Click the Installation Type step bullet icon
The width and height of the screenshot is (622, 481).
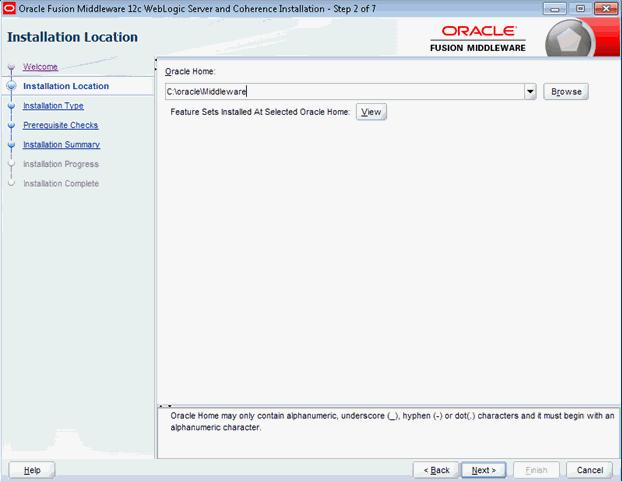11,106
